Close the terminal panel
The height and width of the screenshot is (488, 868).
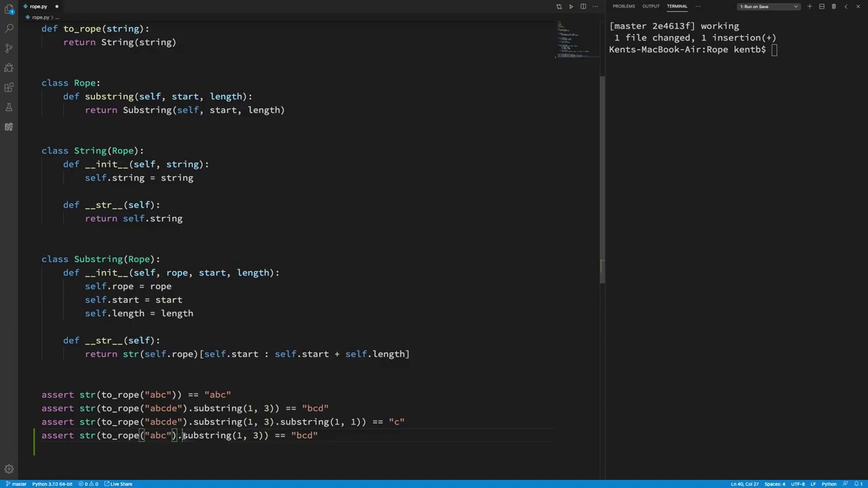858,7
